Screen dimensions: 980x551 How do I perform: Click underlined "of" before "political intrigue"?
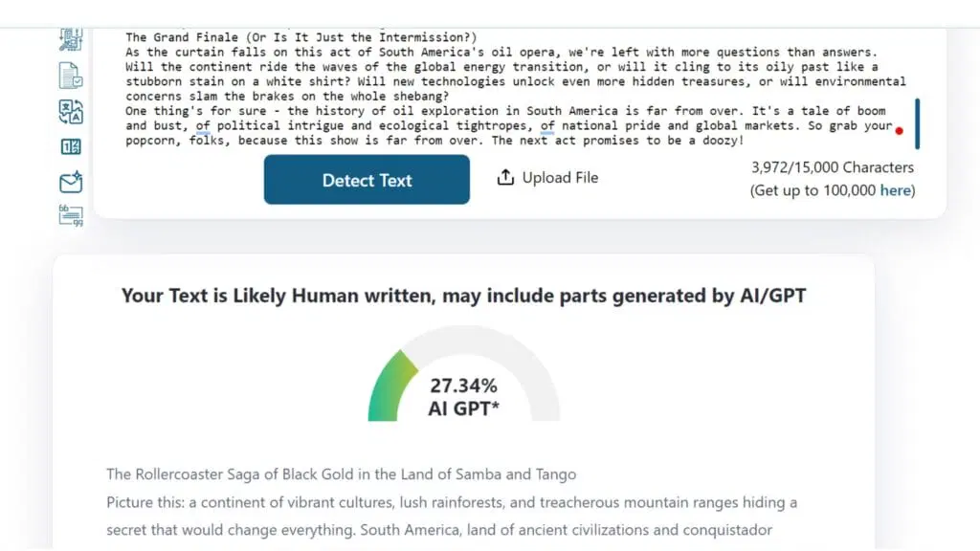tap(203, 125)
